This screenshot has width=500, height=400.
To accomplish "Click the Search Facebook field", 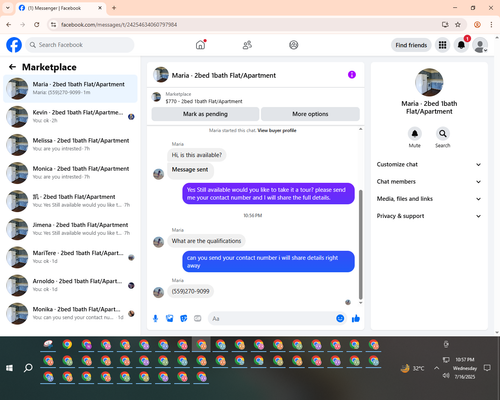I will [80, 45].
